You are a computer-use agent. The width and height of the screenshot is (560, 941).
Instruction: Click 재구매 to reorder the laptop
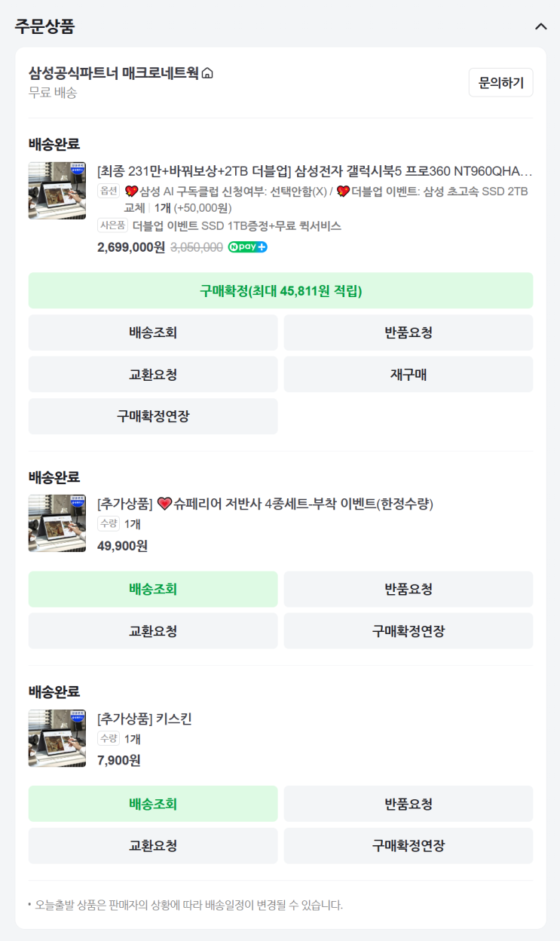point(409,375)
